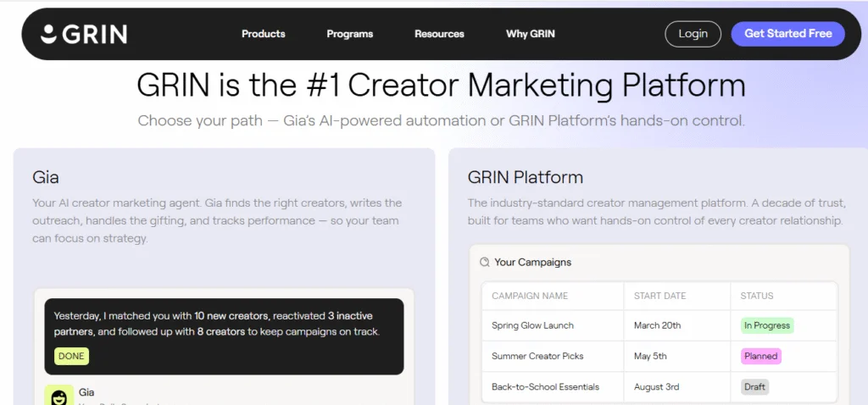Click the Spring Glow Launch campaign
This screenshot has width=868, height=405.
coord(532,325)
